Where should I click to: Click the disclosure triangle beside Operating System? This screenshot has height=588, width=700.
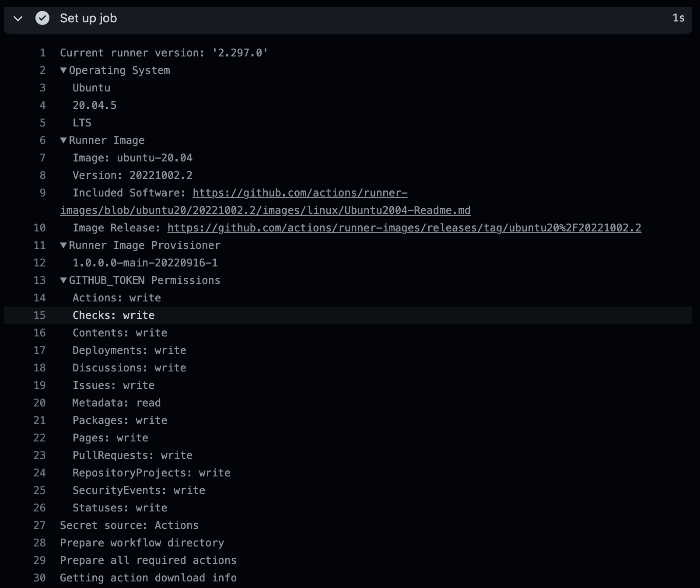pos(63,70)
